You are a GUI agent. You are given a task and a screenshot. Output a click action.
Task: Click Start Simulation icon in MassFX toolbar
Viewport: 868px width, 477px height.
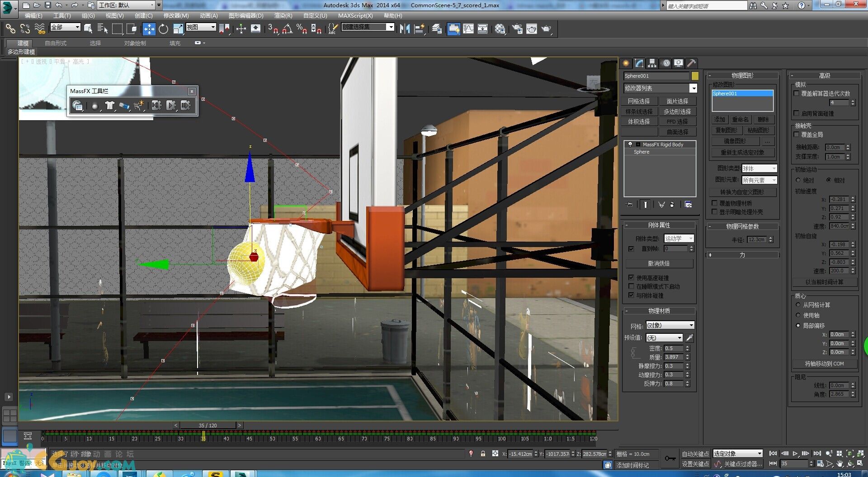[x=171, y=106]
